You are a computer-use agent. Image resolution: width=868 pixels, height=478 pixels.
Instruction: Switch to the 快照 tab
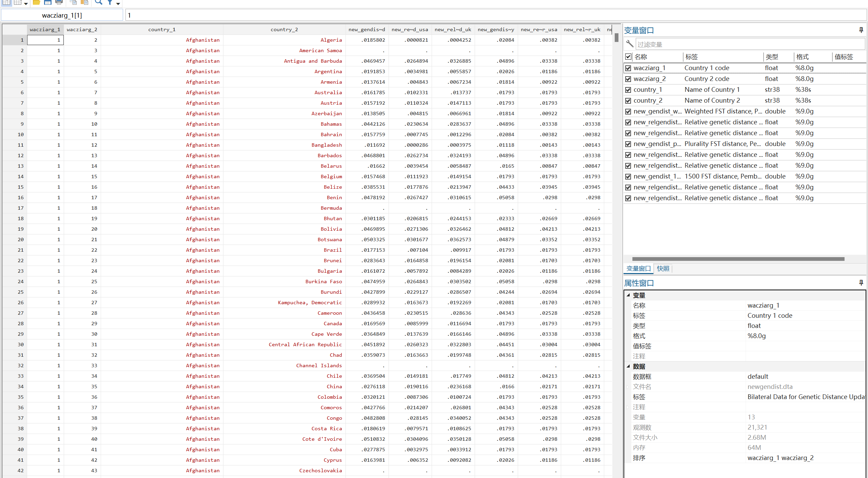click(663, 269)
